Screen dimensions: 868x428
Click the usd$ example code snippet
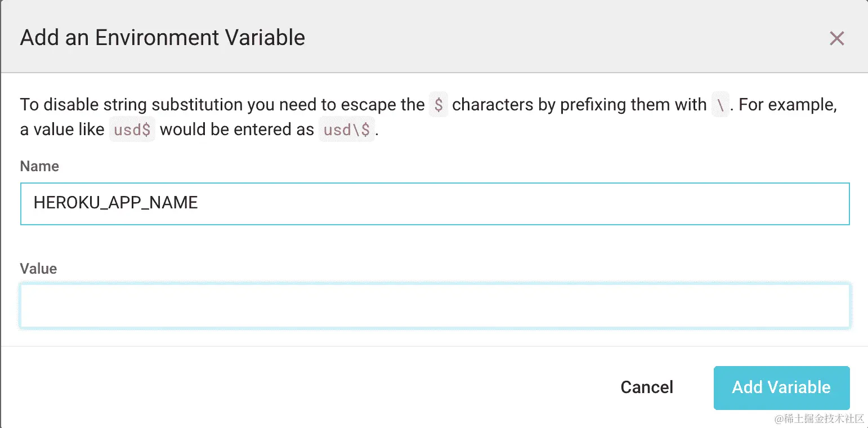click(132, 130)
